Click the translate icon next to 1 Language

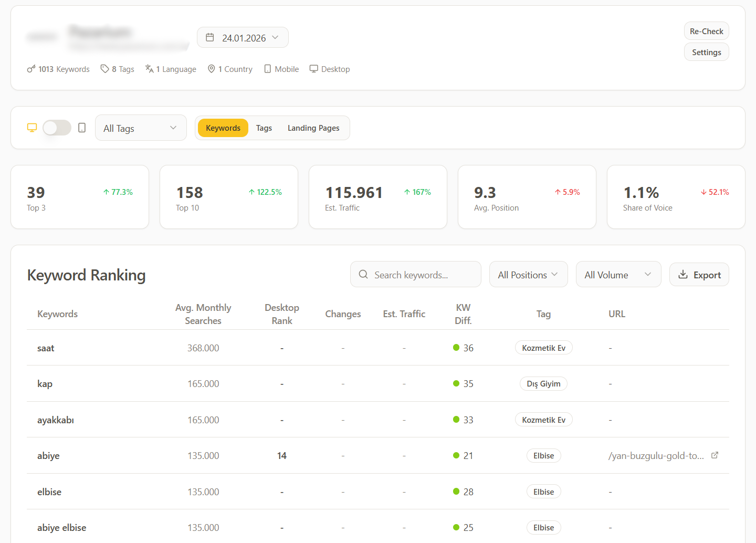point(150,69)
